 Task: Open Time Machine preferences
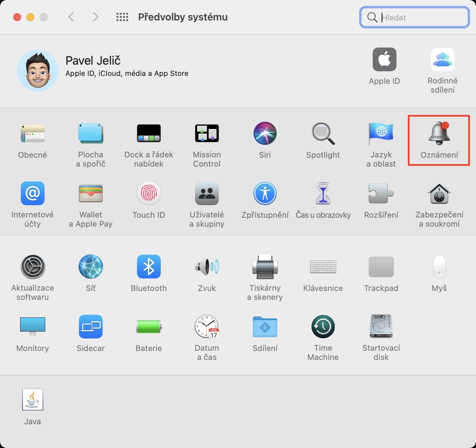[323, 327]
